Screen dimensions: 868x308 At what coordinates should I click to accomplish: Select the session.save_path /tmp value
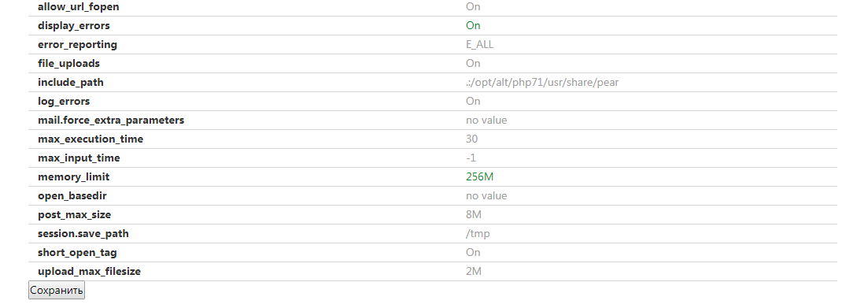coord(478,233)
